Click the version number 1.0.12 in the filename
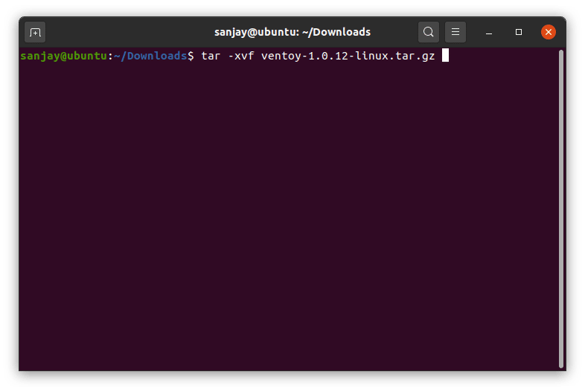 tap(322, 56)
